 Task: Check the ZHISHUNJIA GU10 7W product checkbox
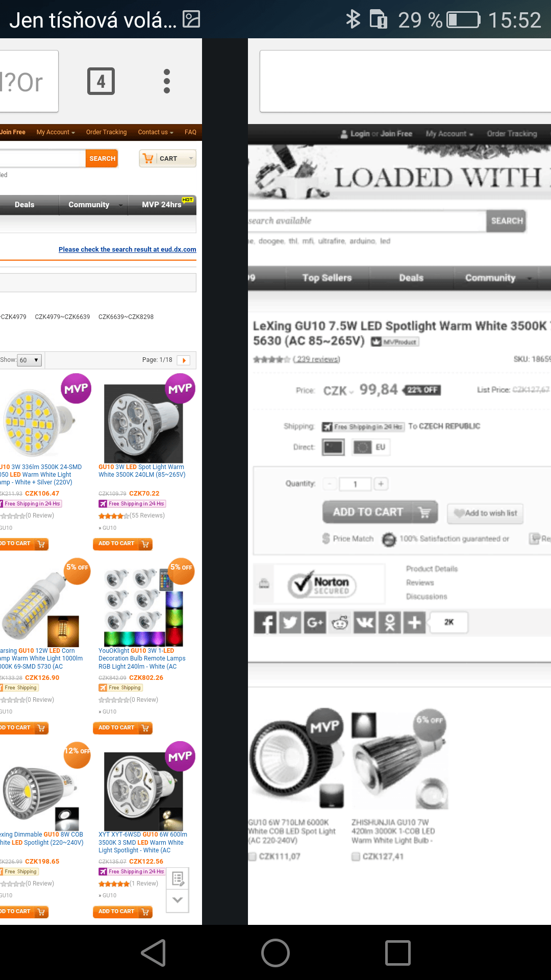356,856
